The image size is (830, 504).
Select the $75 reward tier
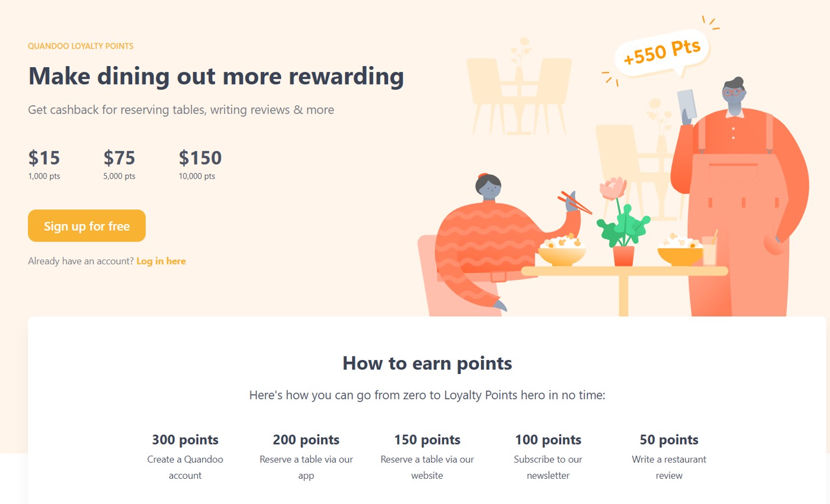click(119, 164)
